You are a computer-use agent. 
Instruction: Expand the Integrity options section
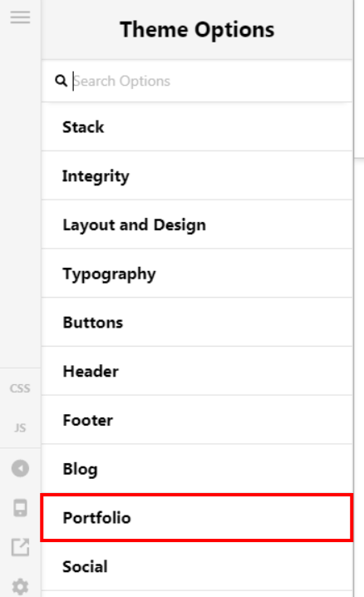pyautogui.click(x=197, y=175)
